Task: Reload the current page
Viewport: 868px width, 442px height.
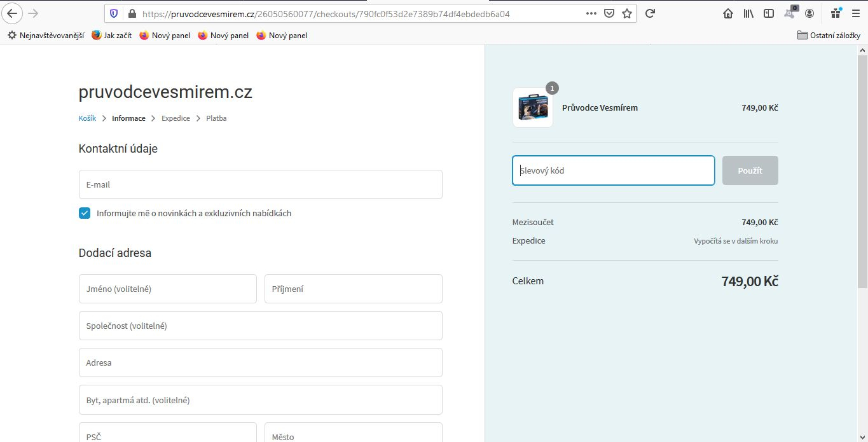Action: (650, 13)
